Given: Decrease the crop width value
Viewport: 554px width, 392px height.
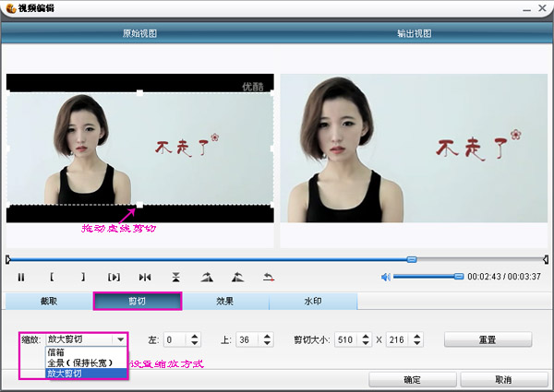Looking at the screenshot, I should [366, 343].
